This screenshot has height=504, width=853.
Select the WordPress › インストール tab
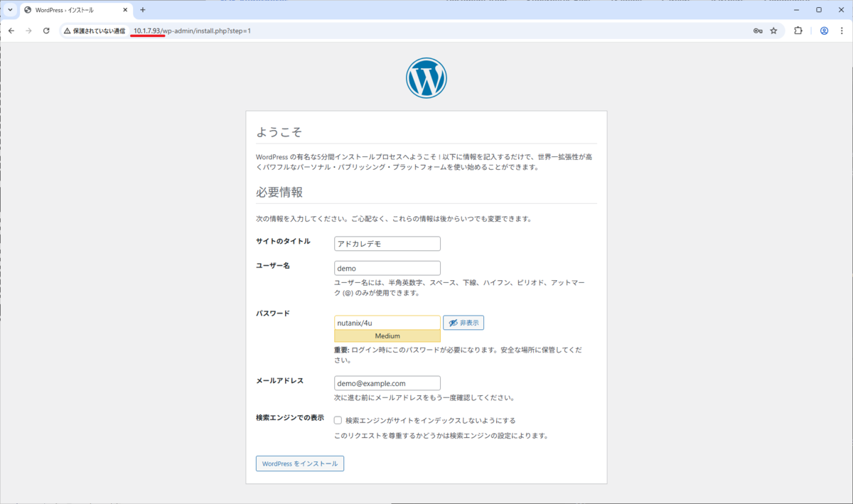[76, 10]
